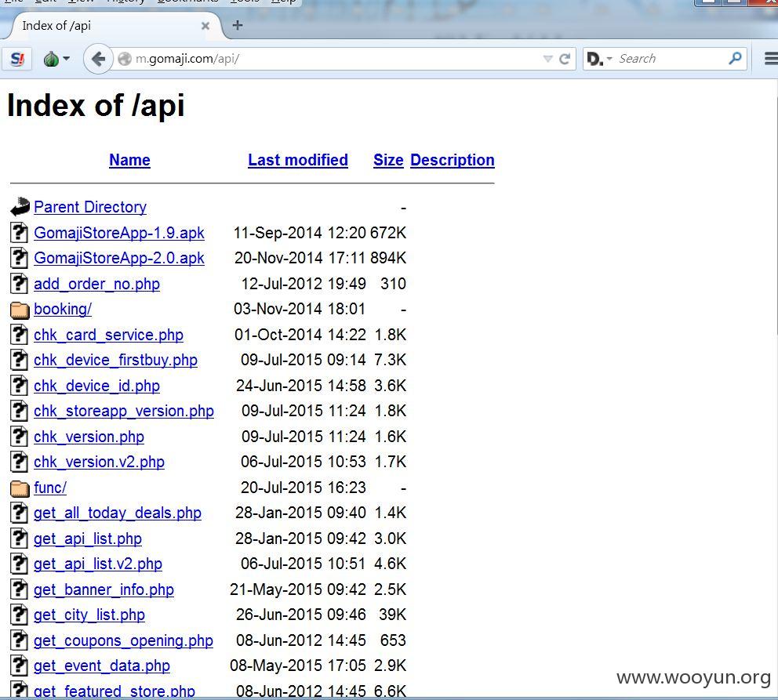Screen dimensions: 778x700
Task: Click the S! toolbar extension icon
Action: (17, 59)
